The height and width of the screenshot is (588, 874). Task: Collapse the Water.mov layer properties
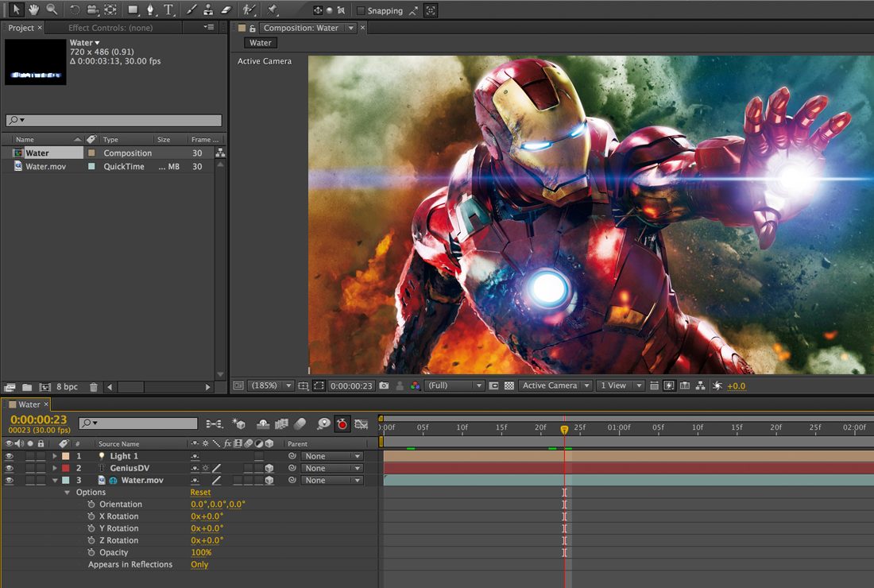point(55,481)
